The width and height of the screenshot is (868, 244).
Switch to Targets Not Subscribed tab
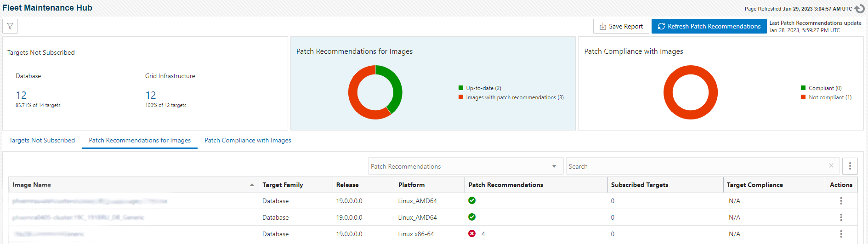pyautogui.click(x=42, y=141)
